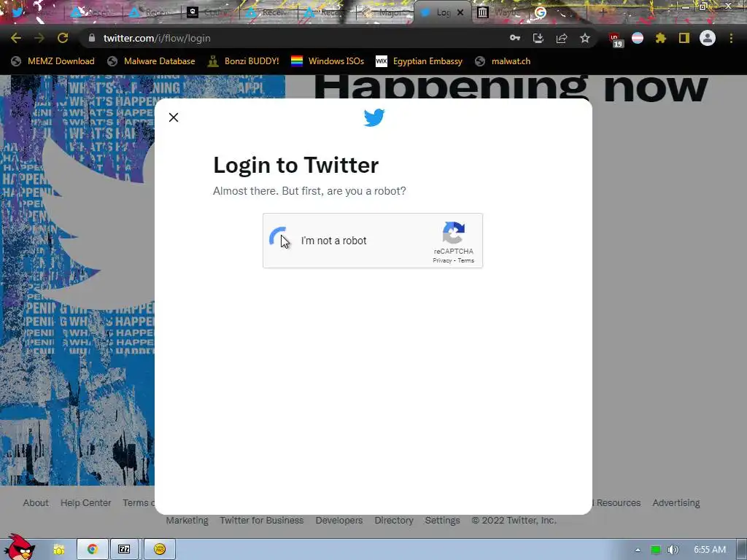Click the Chrome taskbar button

93,550
